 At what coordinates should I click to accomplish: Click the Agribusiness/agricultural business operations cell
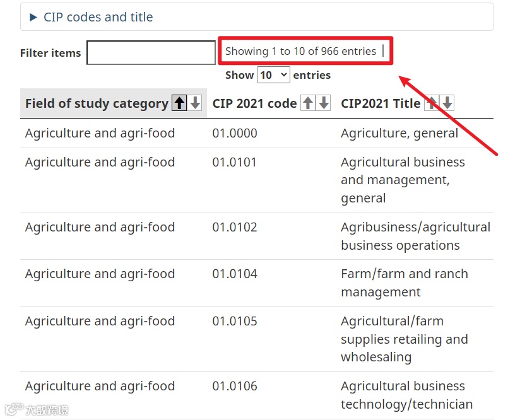pyautogui.click(x=415, y=236)
